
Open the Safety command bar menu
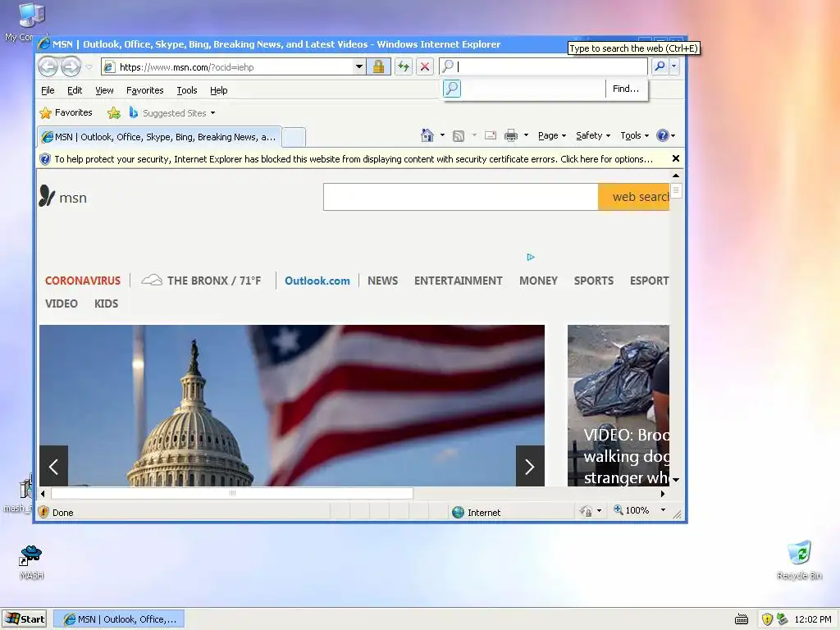point(593,135)
